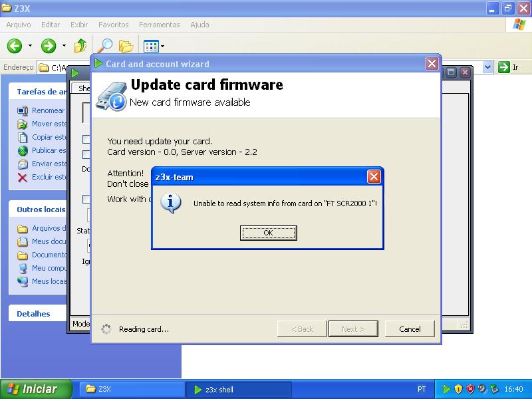Click the USB card firmware update icon

(111, 96)
